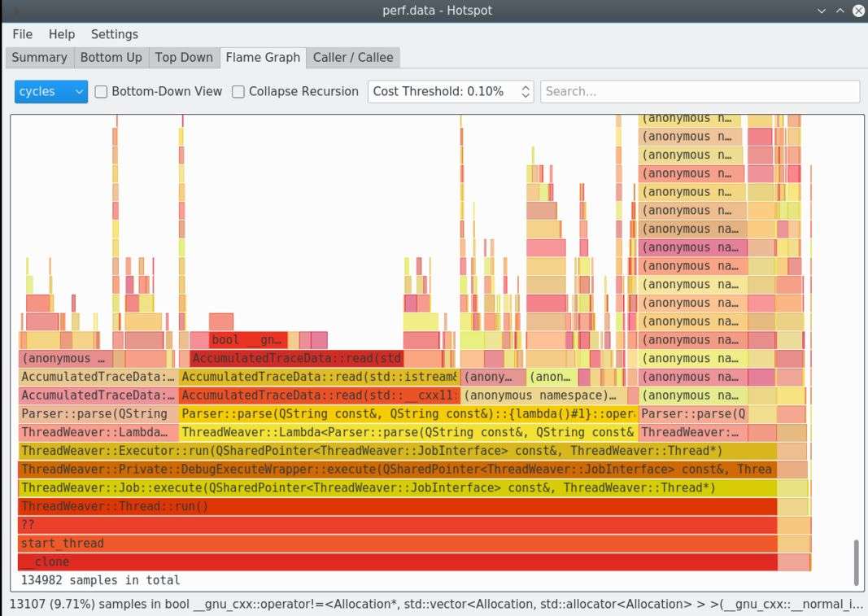Switch to the Caller / Callee tab
Viewport: 868px width, 616px height.
tap(353, 57)
